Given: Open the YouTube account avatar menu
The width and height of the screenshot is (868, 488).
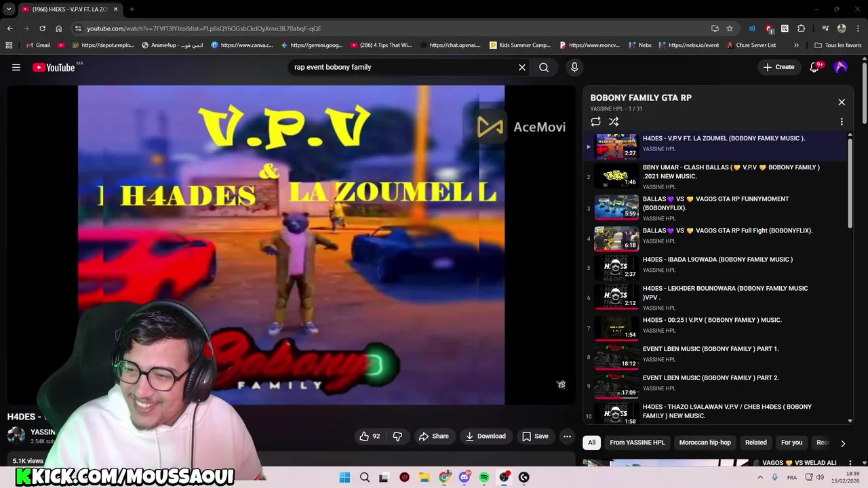Looking at the screenshot, I should click(841, 67).
